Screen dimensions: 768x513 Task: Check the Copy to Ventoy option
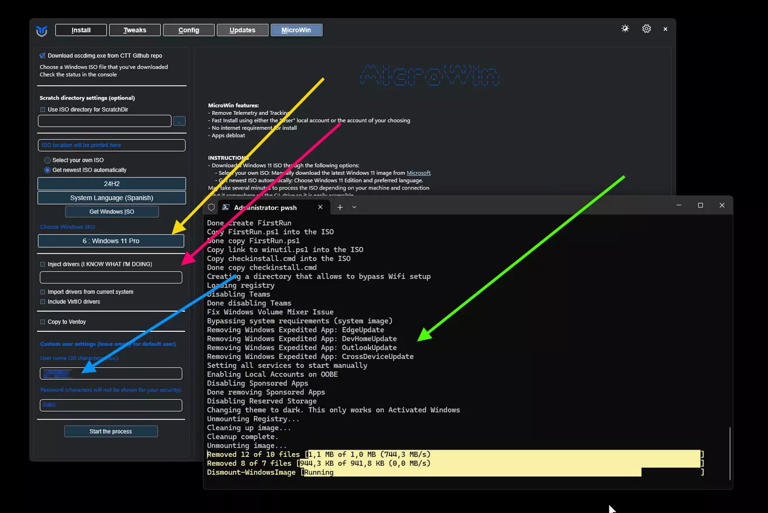43,322
